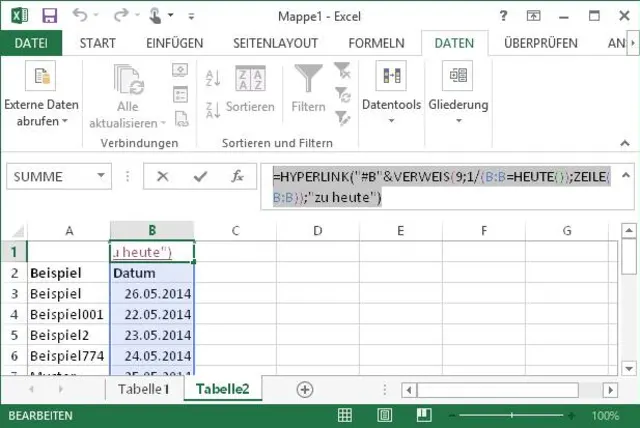Confirm formula with the checkmark button

200,176
